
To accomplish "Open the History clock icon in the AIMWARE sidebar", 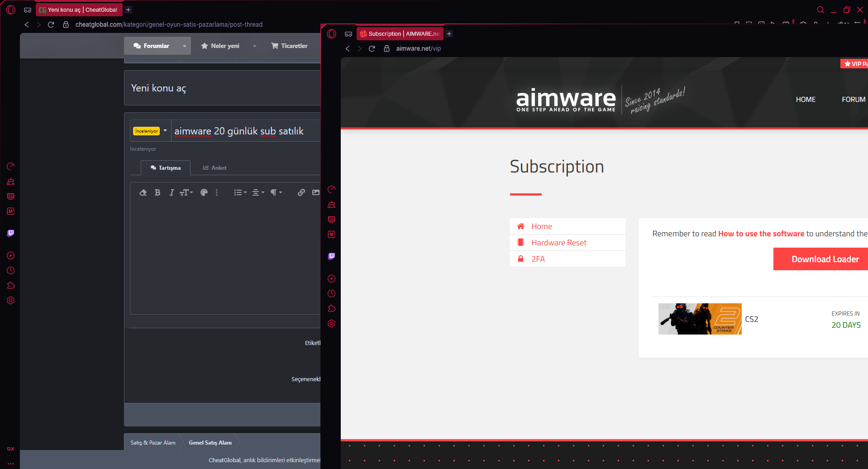I will pyautogui.click(x=332, y=294).
